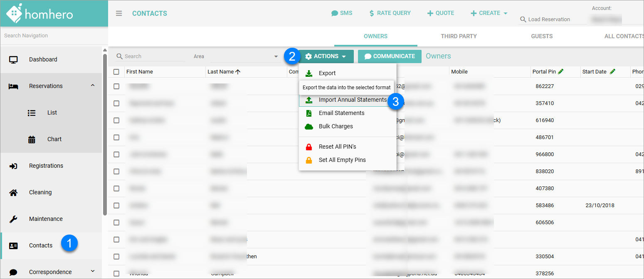
Task: Switch to the Third Party tab
Action: click(x=459, y=36)
